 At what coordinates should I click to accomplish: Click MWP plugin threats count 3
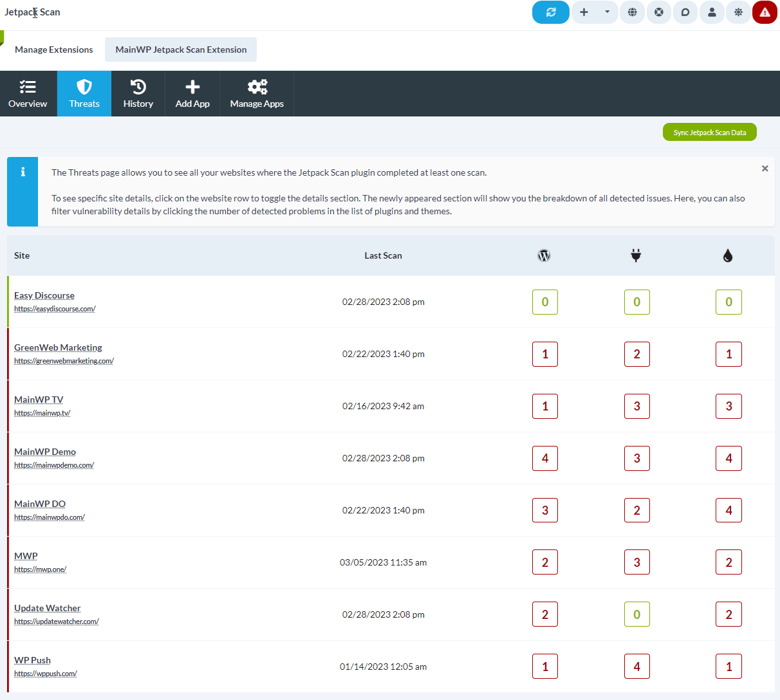[x=637, y=562]
